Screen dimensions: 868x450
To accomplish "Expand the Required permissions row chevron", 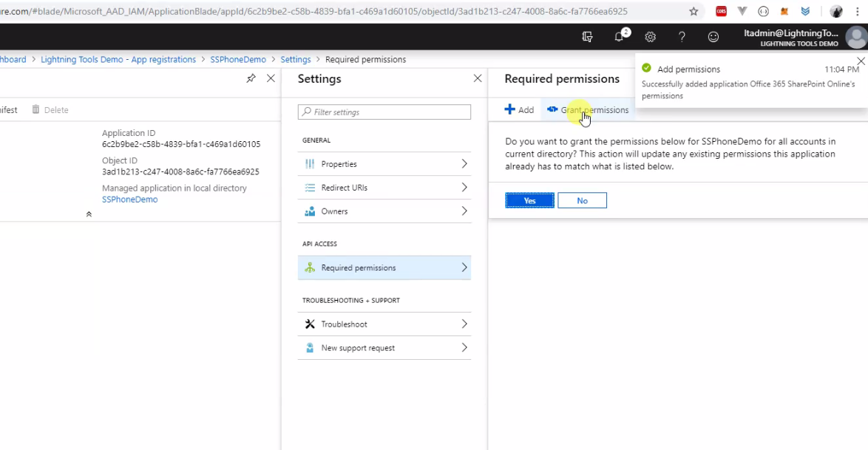I will 464,268.
